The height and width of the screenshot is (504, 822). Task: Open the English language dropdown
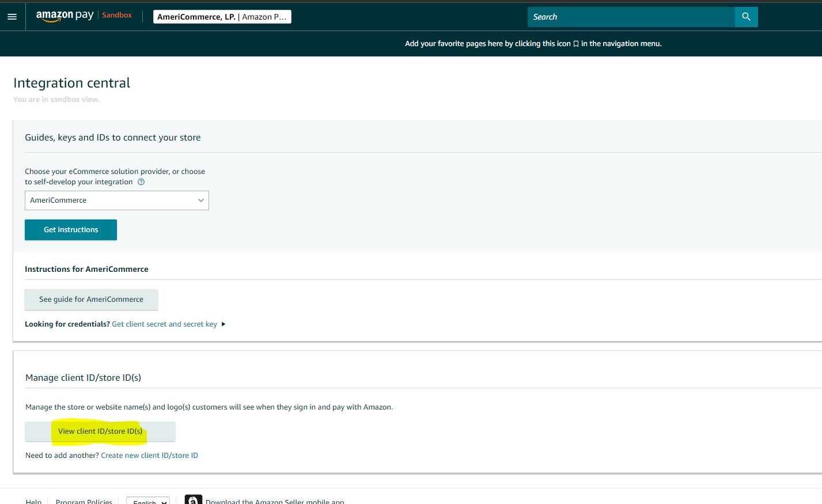[x=148, y=501]
